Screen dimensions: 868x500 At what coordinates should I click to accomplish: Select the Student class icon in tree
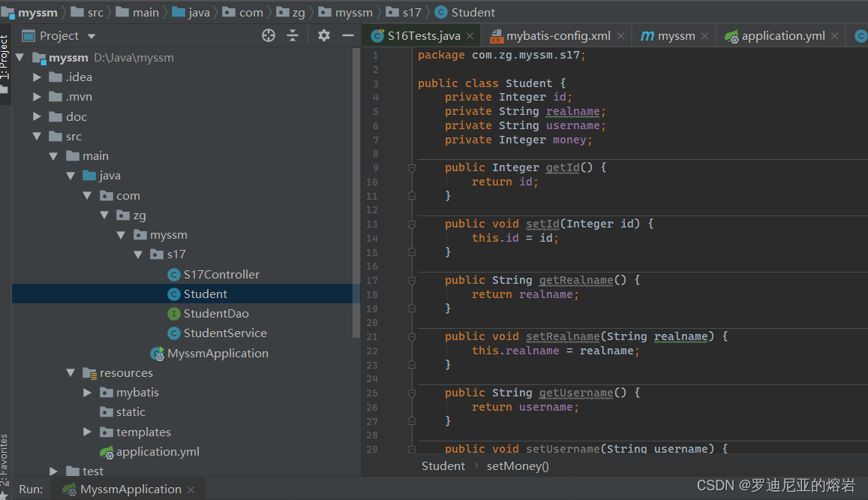coord(174,294)
